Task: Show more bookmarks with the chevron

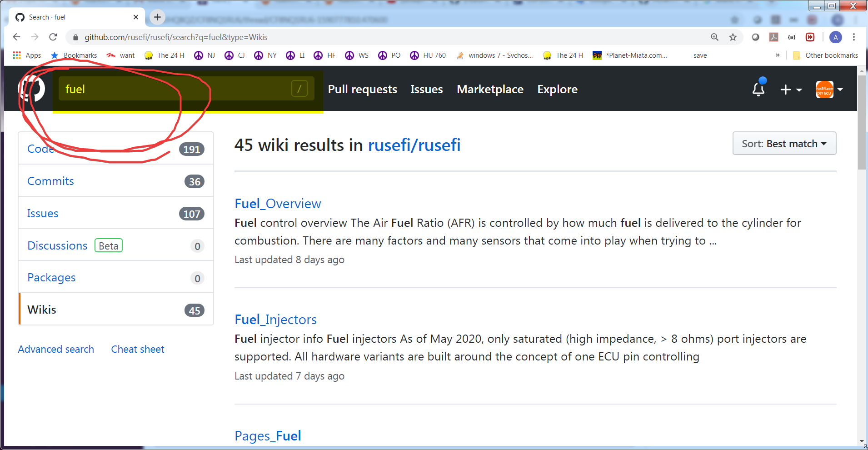Action: (778, 55)
